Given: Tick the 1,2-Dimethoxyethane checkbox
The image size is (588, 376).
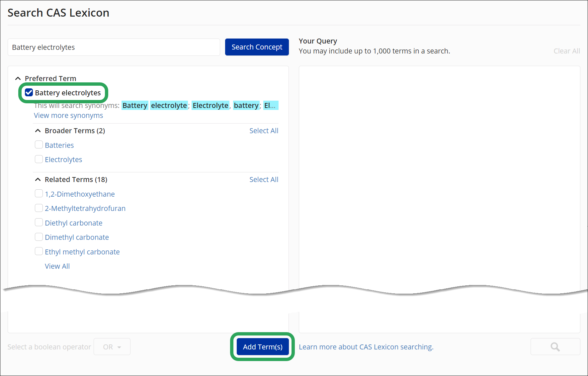Looking at the screenshot, I should pyautogui.click(x=39, y=194).
